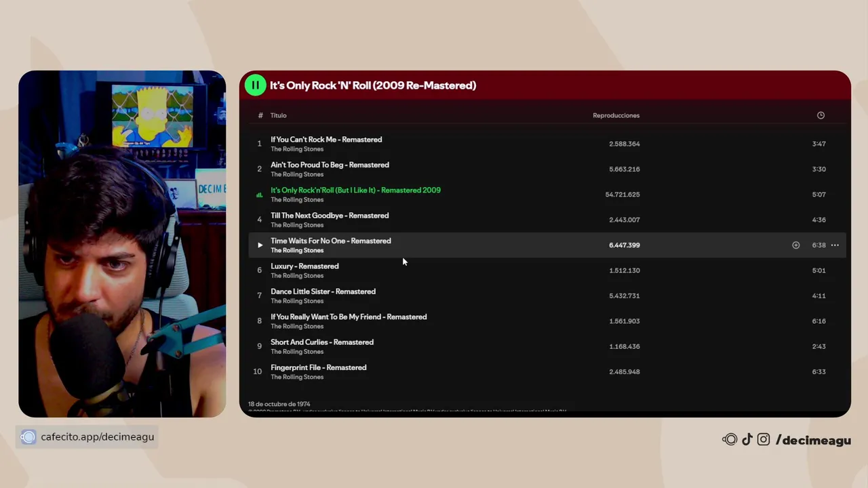
Task: Click duration 5:07 of playing track
Action: pos(819,195)
